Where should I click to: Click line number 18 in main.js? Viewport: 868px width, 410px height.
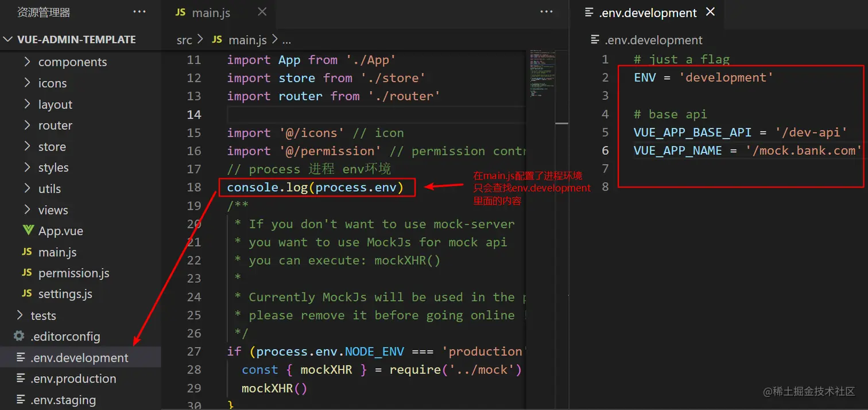coord(194,188)
